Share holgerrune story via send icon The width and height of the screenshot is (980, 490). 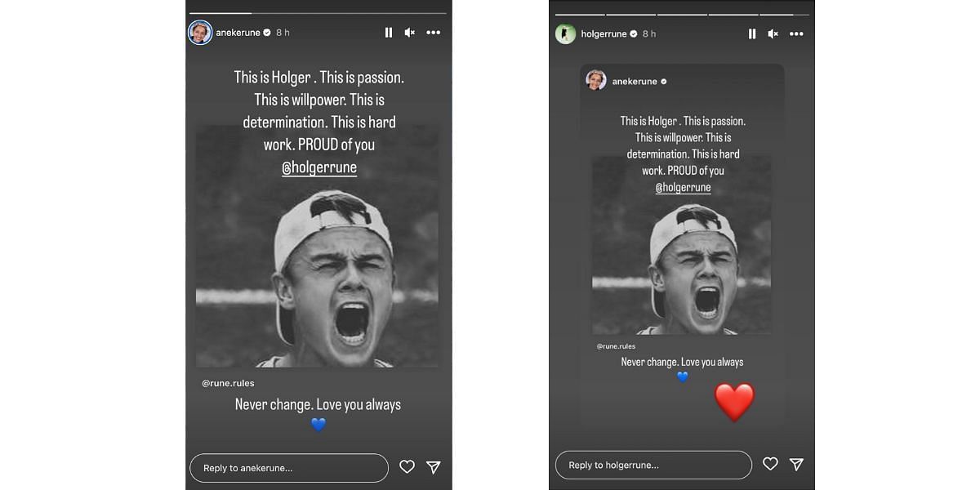(796, 464)
